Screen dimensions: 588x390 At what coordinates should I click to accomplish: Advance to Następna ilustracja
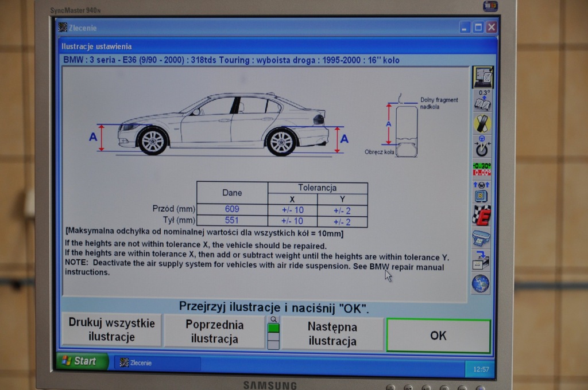332,333
